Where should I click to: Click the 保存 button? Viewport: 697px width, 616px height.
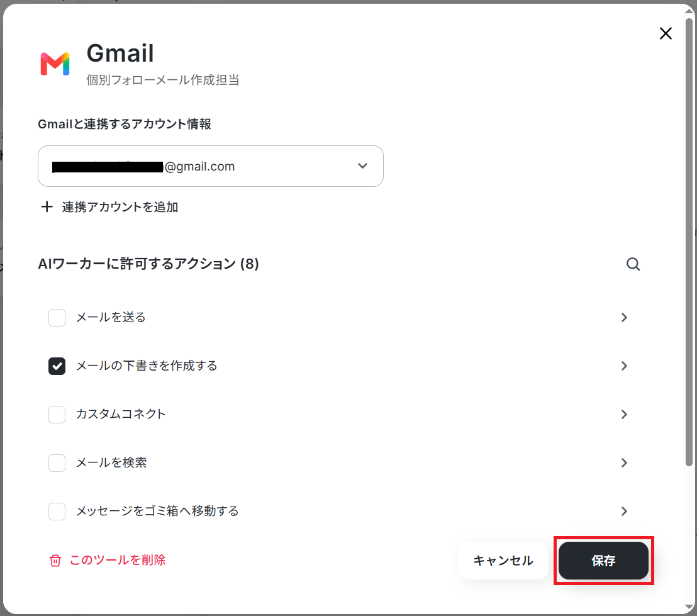pos(603,561)
